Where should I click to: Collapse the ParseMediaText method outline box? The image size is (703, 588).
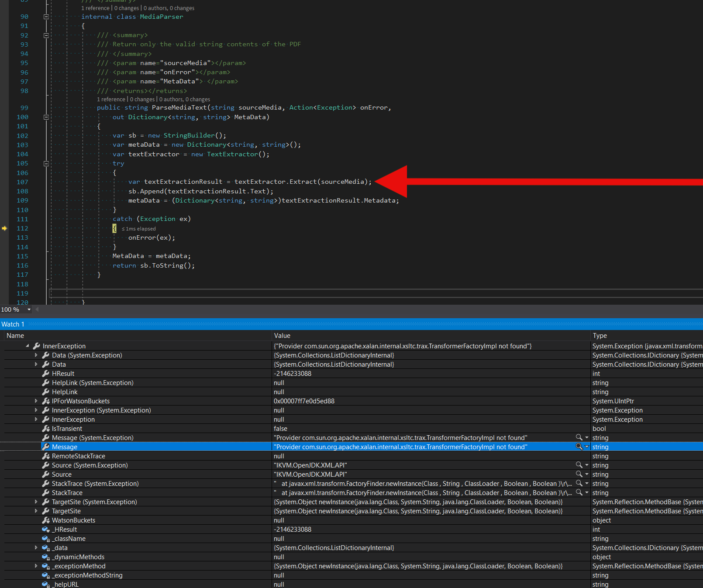coord(46,117)
